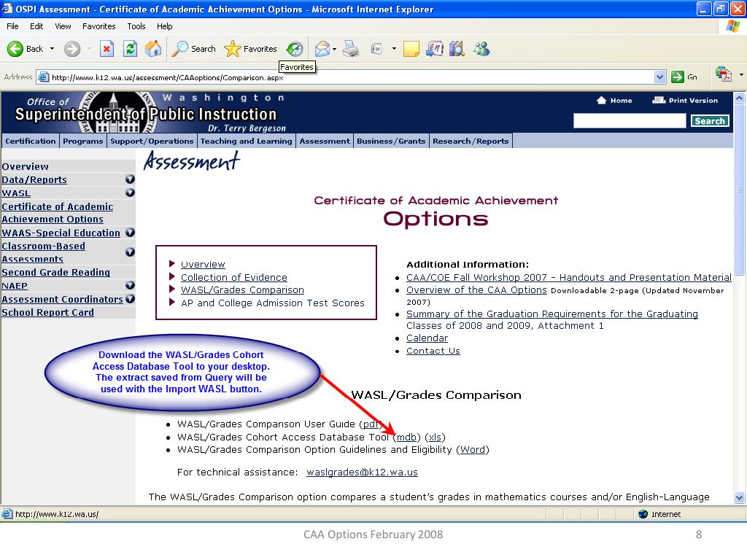Click the site Home house icon
This screenshot has height=560, width=747.
(601, 100)
